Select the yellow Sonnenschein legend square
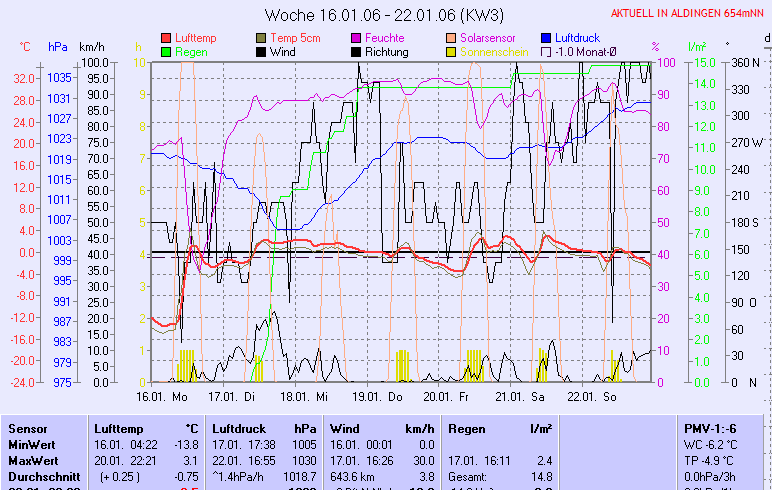Screen dimensions: 772x490 (x=452, y=52)
